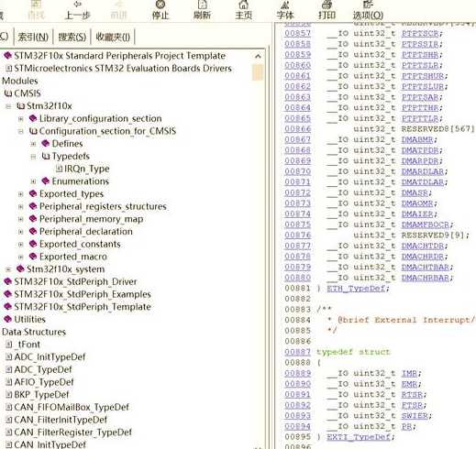Follow the DMABMR member link
Viewport: 476px width, 449px height.
click(417, 139)
